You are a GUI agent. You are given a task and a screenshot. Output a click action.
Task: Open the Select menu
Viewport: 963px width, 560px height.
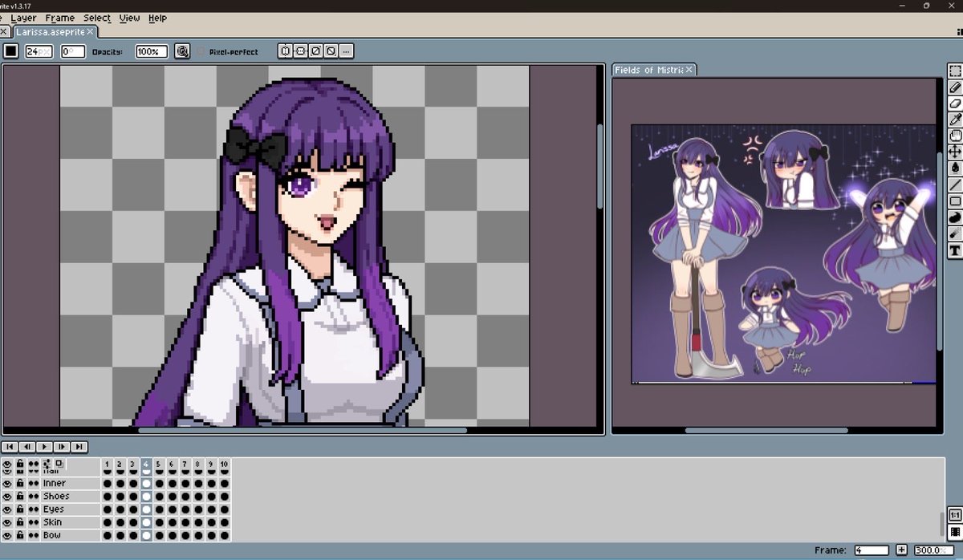point(97,18)
